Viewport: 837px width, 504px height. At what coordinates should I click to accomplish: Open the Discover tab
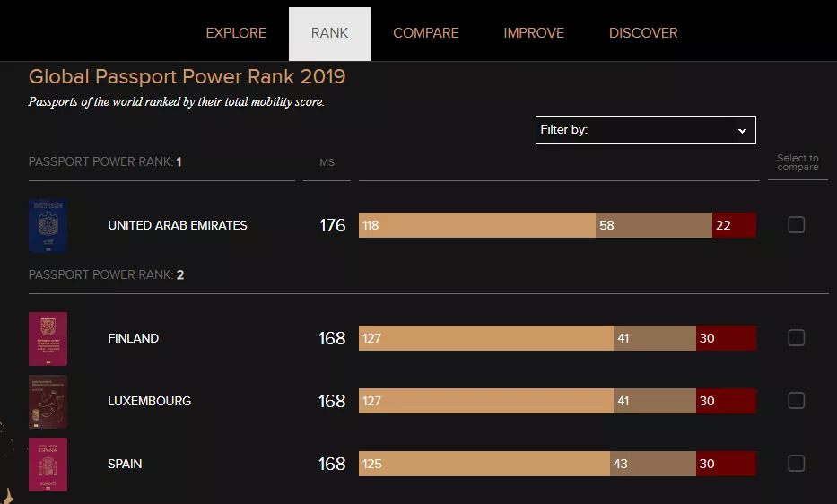(x=643, y=33)
